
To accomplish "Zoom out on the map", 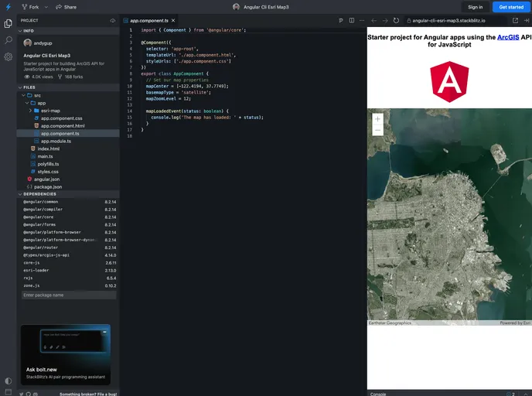I will (x=377, y=130).
